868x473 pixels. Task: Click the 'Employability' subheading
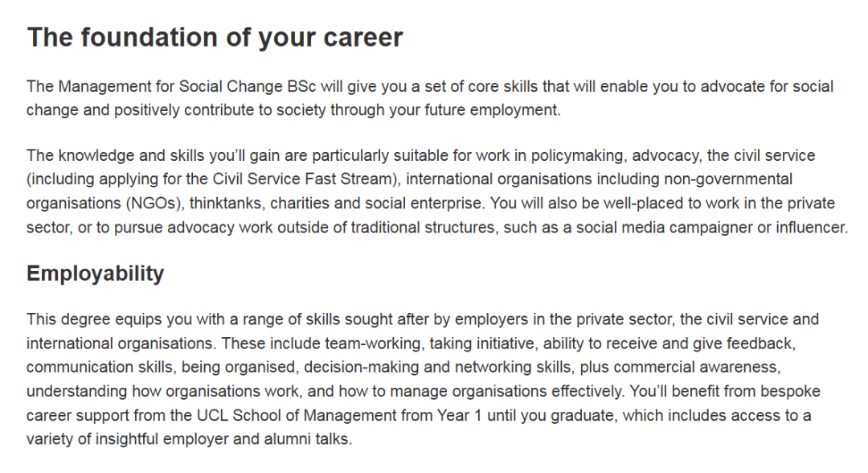(x=95, y=274)
